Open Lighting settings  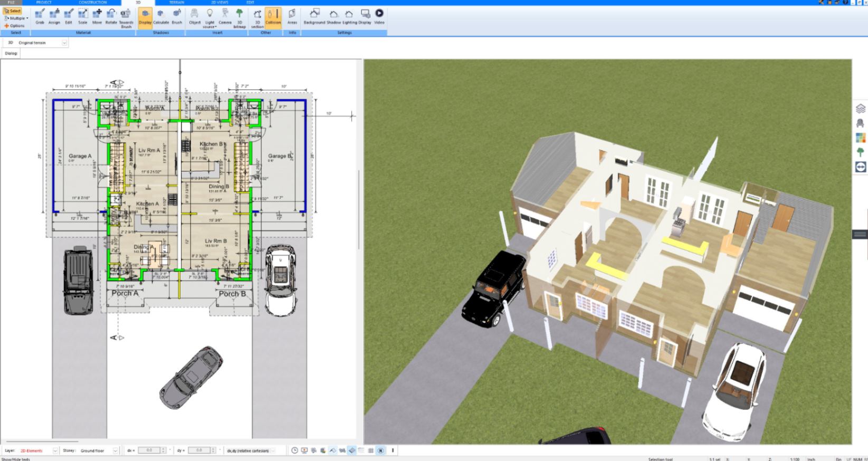pos(349,17)
